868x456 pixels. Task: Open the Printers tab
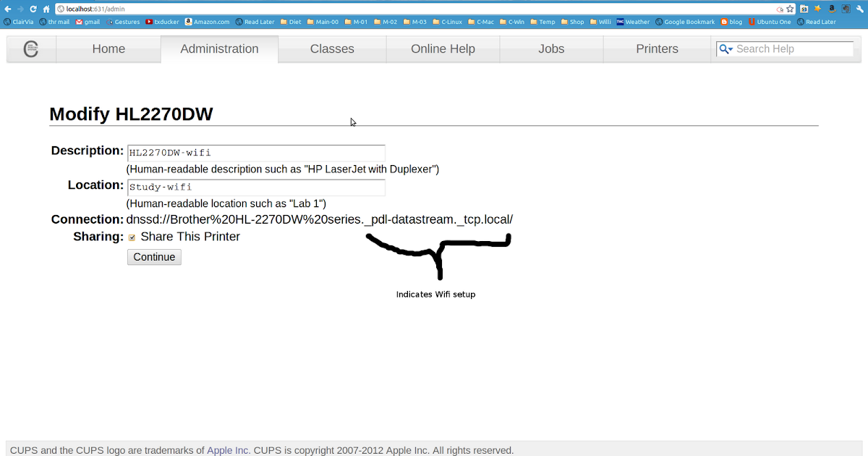click(x=657, y=49)
